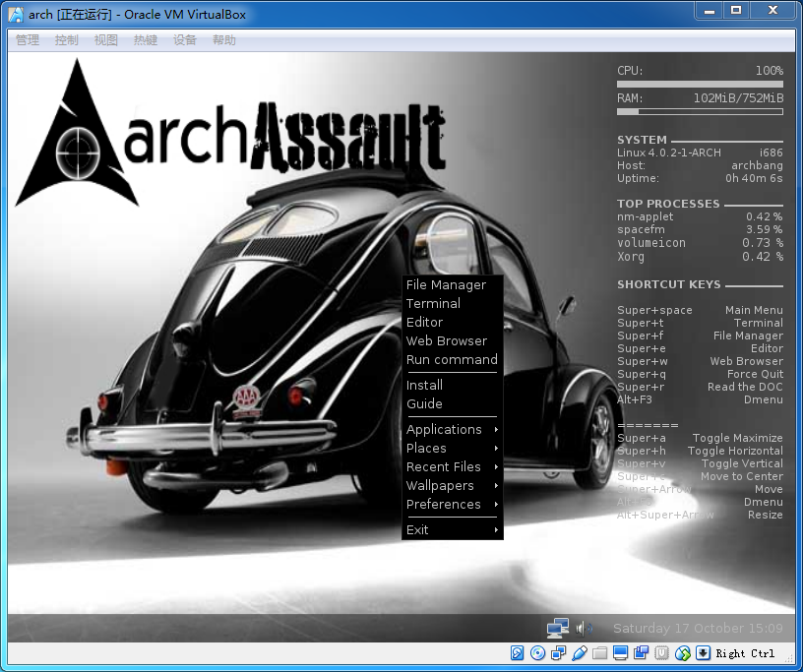This screenshot has width=803, height=672.
Task: Click the CPU usage bar
Action: tap(700, 84)
